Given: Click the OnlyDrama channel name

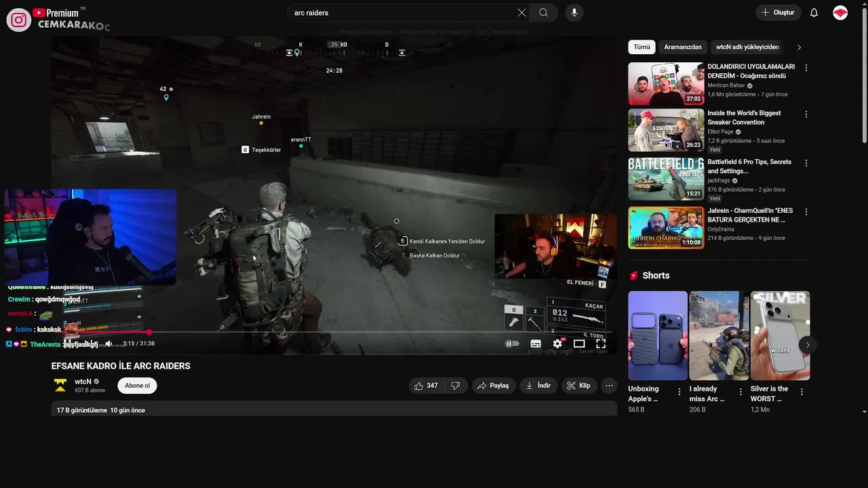Looking at the screenshot, I should 721,229.
